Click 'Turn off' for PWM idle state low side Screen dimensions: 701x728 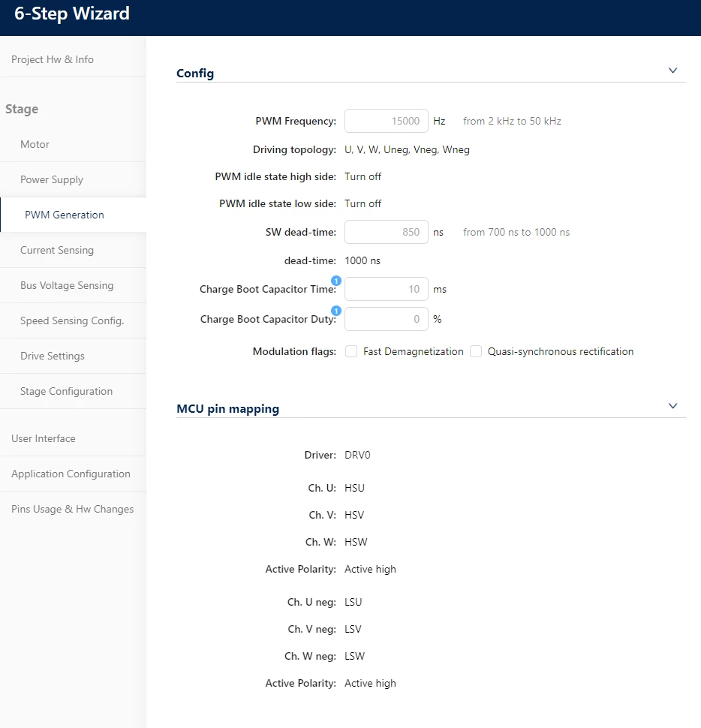pyautogui.click(x=363, y=204)
